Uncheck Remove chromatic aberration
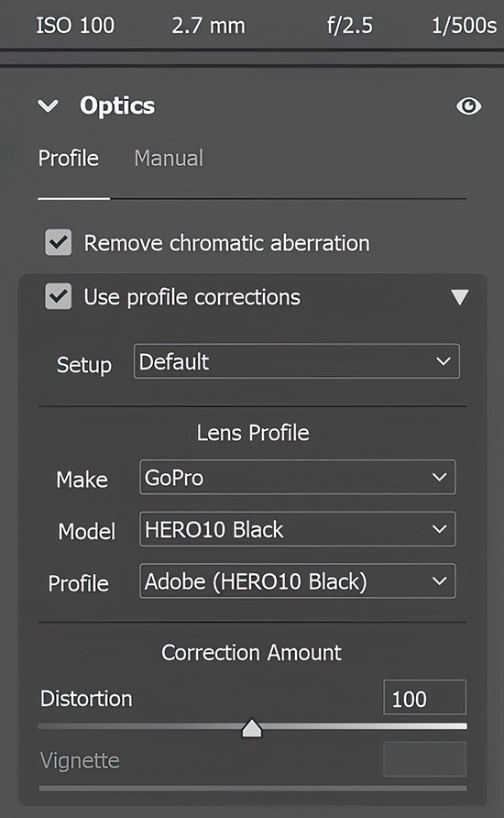 pyautogui.click(x=59, y=243)
